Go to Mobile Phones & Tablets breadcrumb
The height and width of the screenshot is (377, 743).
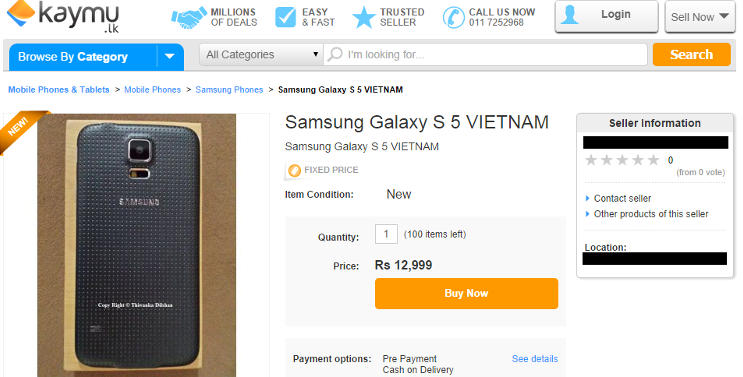click(59, 90)
